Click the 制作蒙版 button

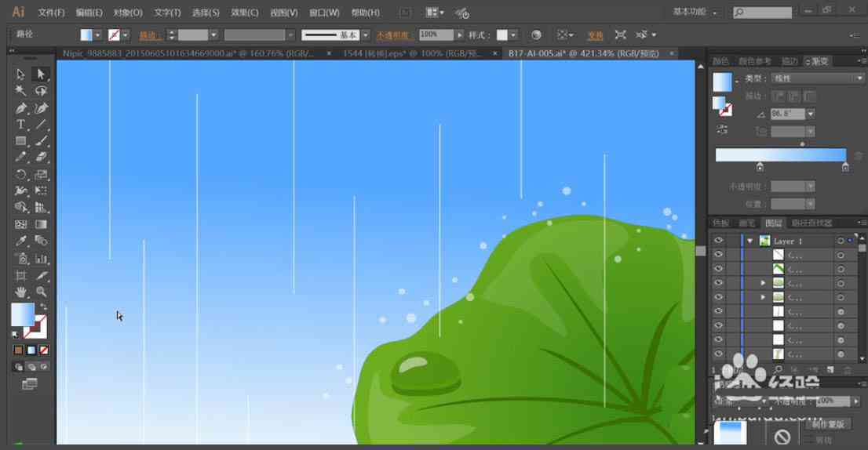click(x=828, y=424)
